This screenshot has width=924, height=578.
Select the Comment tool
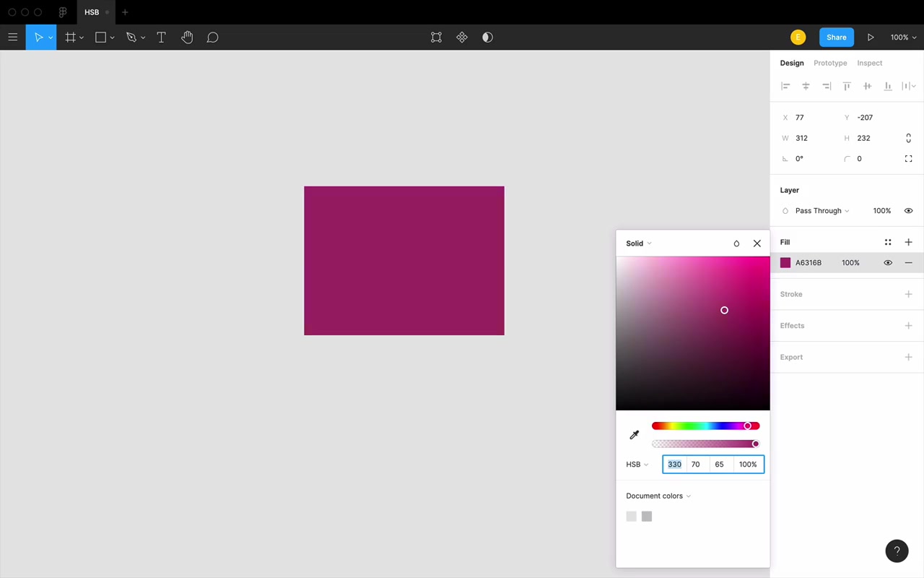[x=212, y=38]
